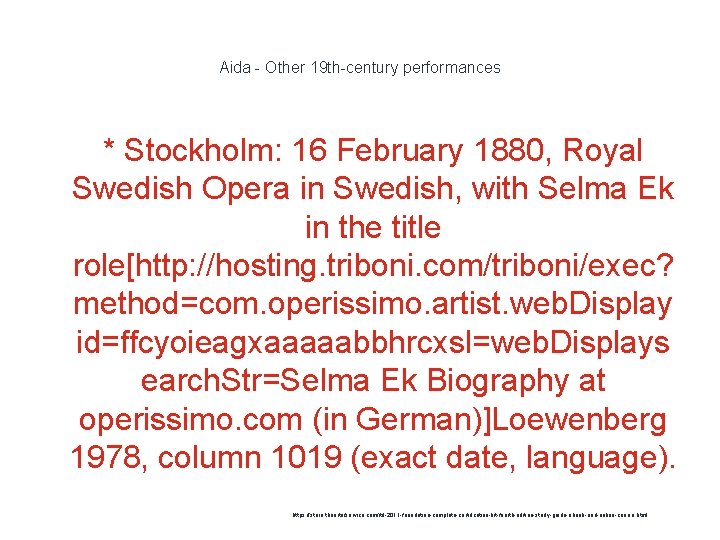Click the name "Selma Ek" on the second line
This screenshot has width=720, height=540.
pos(605,188)
